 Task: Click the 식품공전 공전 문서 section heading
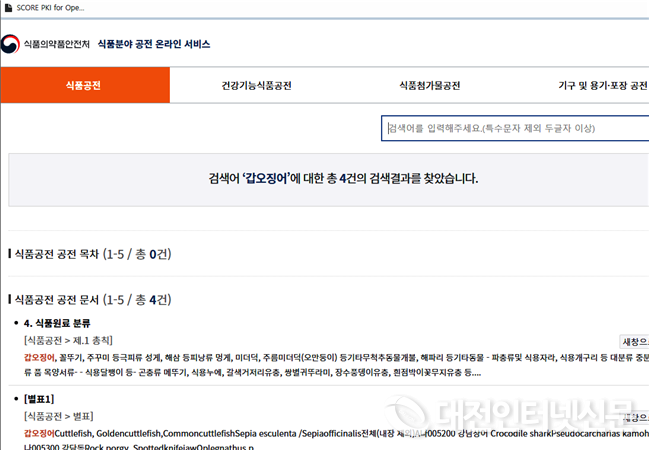click(x=91, y=299)
